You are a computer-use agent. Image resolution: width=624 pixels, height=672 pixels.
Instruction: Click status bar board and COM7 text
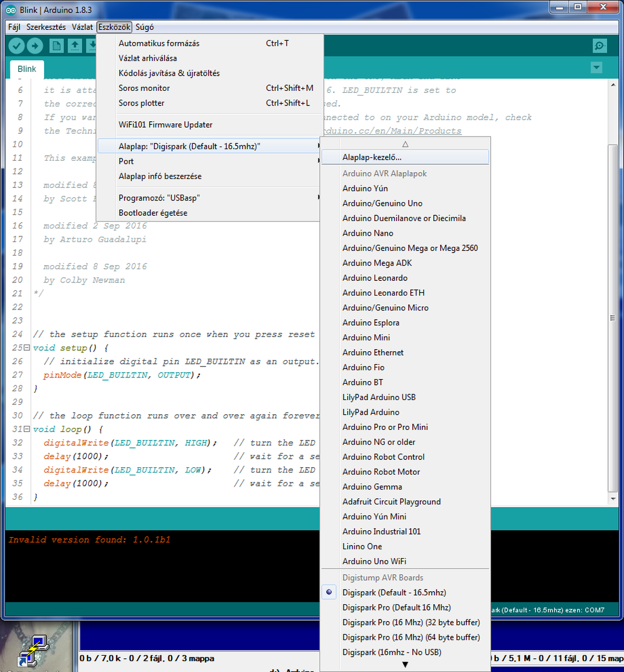[x=548, y=610]
